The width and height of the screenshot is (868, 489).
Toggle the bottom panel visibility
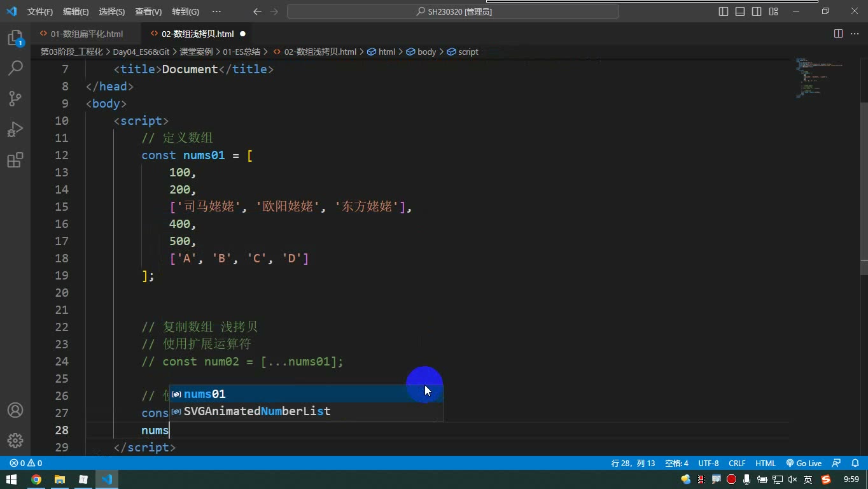[x=740, y=11]
